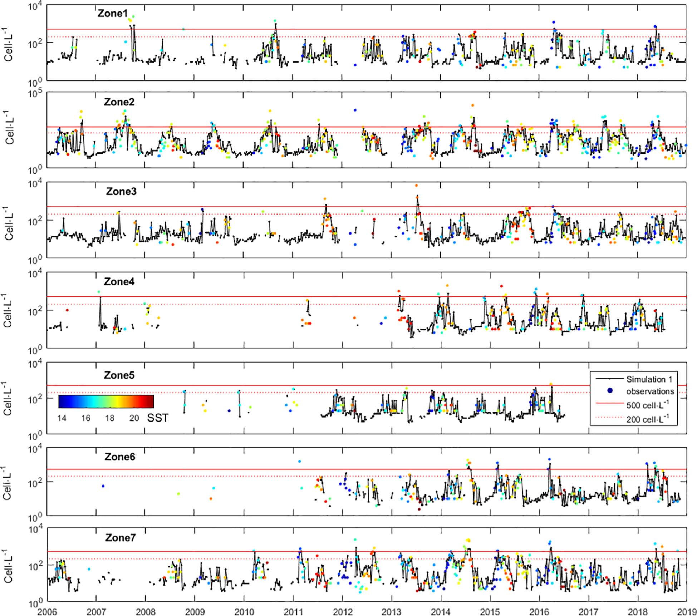This screenshot has height=616, width=697.
Task: Click colorbar tick value 14
Action: pyautogui.click(x=62, y=418)
